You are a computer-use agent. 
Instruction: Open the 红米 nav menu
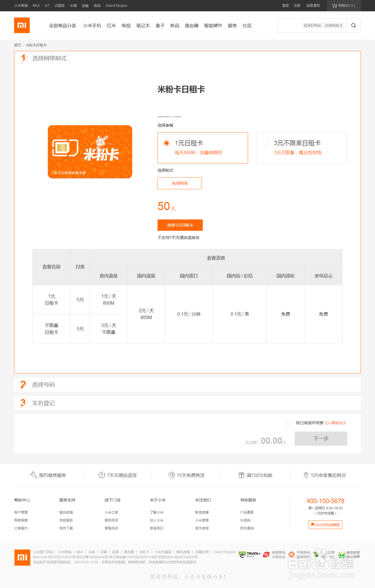tap(111, 25)
